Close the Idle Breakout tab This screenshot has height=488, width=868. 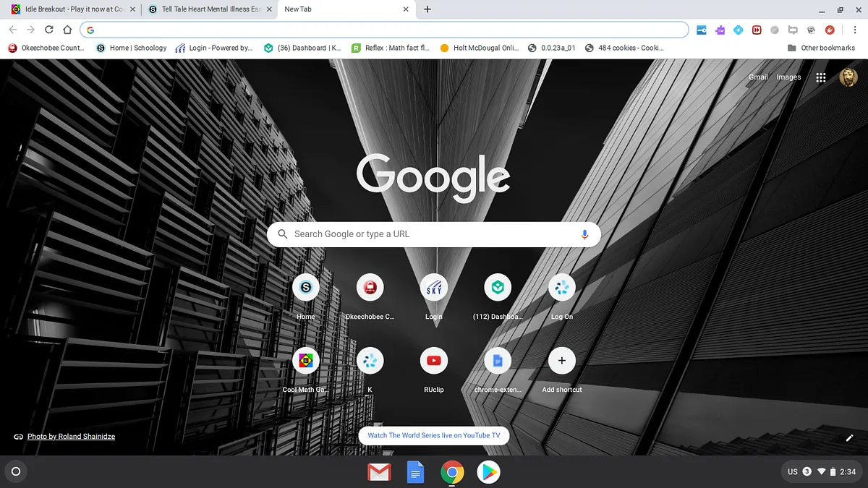[131, 9]
